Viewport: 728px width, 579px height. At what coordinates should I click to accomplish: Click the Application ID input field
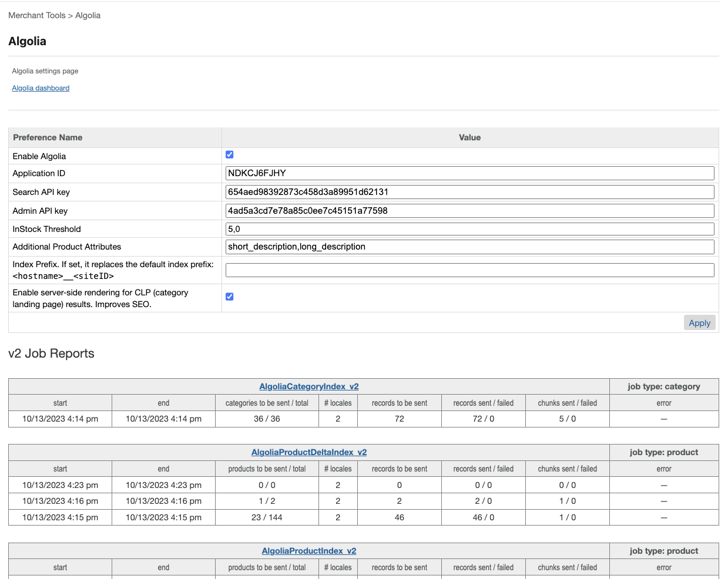[470, 173]
